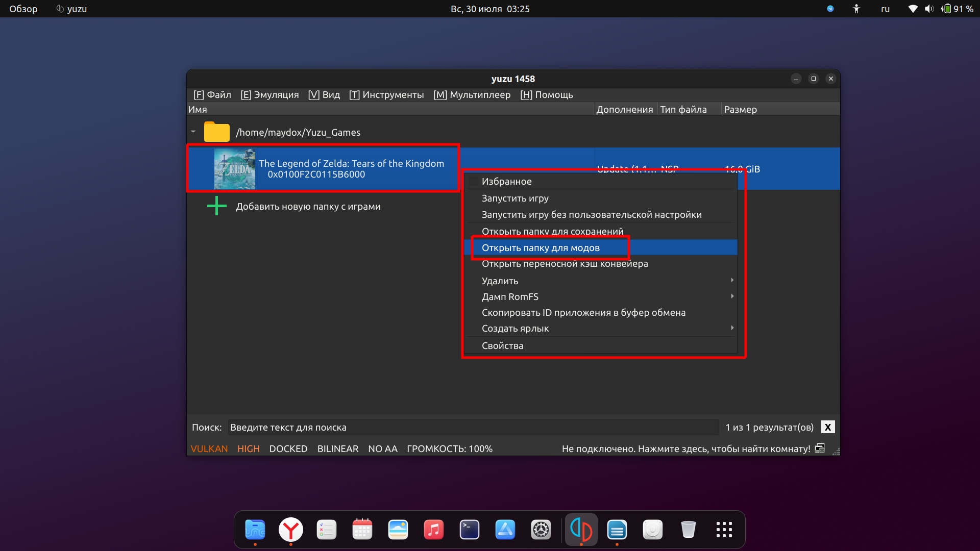Adjust the ГРОМКОСТЬ: 100% volume control
The height and width of the screenshot is (551, 980).
point(450,448)
